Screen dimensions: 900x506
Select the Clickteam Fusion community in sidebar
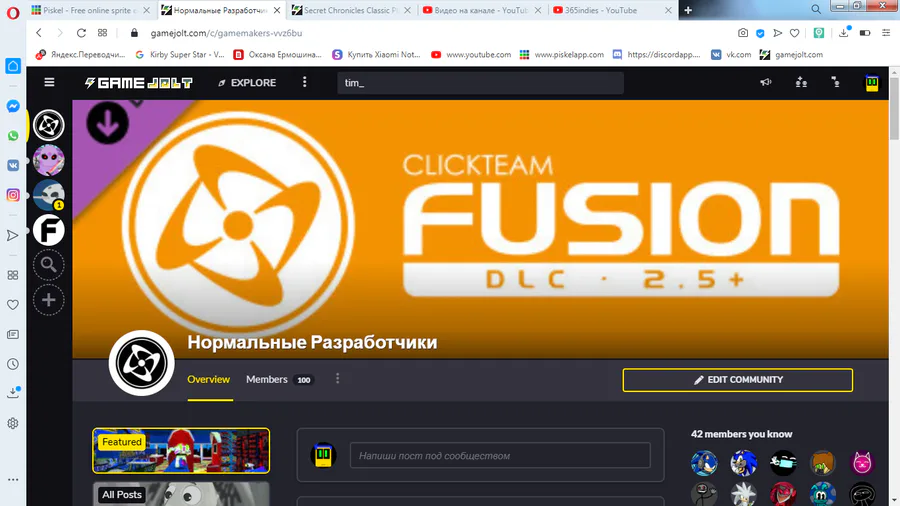[x=49, y=125]
